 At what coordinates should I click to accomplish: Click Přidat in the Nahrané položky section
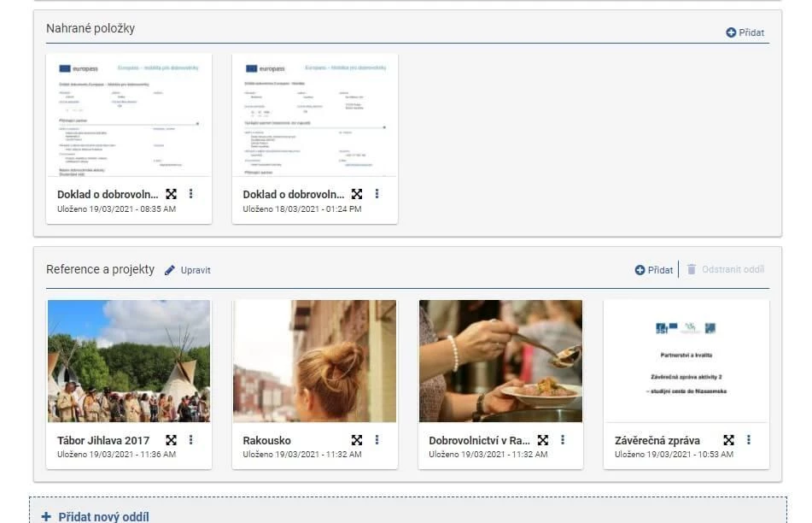click(745, 32)
